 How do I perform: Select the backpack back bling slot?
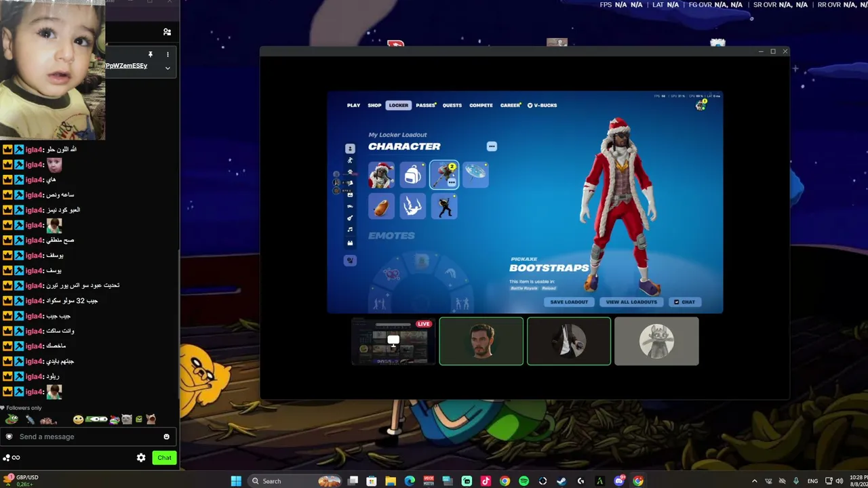pyautogui.click(x=412, y=175)
